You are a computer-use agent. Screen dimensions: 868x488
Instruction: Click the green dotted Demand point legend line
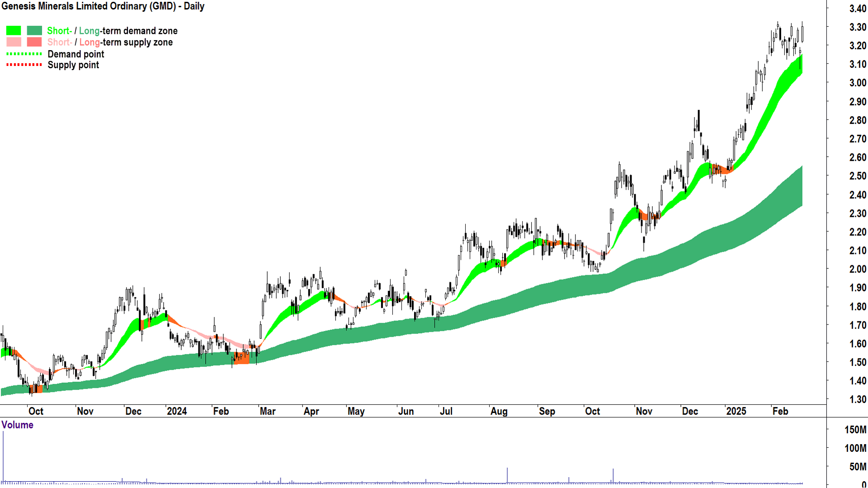click(x=24, y=54)
